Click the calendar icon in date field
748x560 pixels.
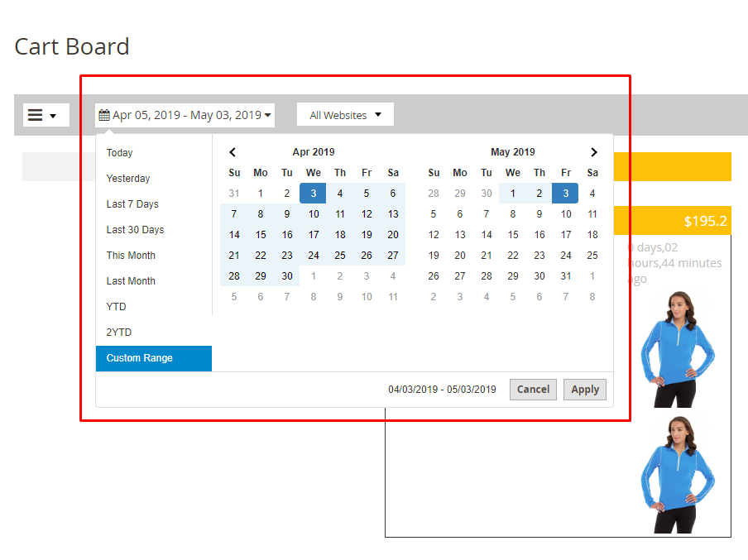[x=104, y=115]
